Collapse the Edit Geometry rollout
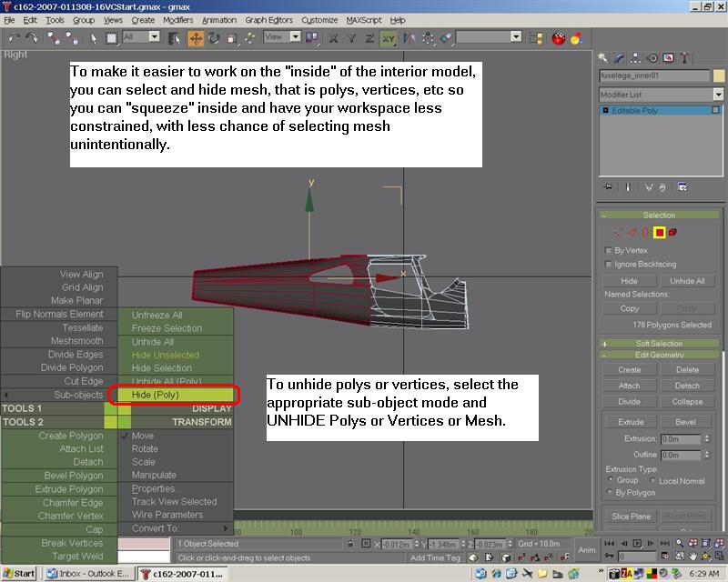This screenshot has height=582, width=728. click(659, 355)
